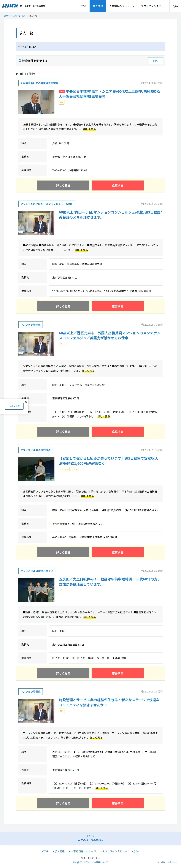Open job title 五反田／火土日祝休み
Screen dimensions: 181x868
(110, 582)
